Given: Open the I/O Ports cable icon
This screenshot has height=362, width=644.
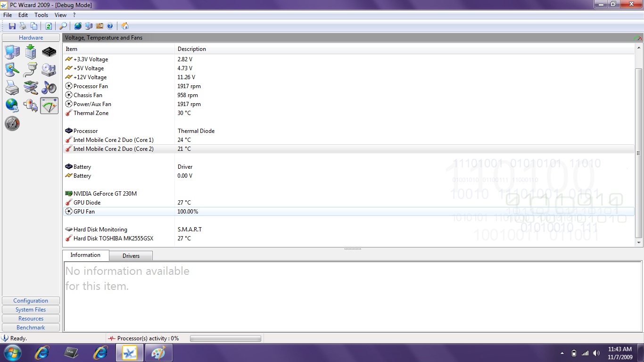Looking at the screenshot, I should pyautogui.click(x=31, y=70).
